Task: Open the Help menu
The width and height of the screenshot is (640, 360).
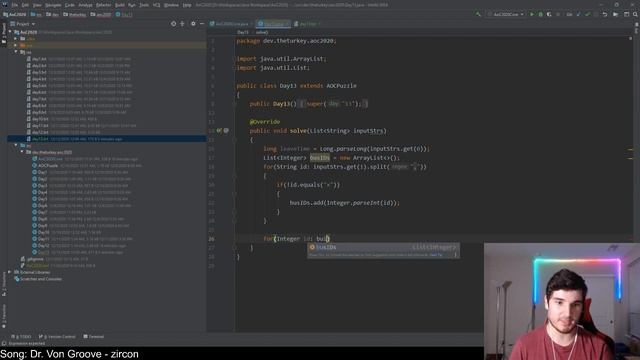Action: click(x=187, y=5)
